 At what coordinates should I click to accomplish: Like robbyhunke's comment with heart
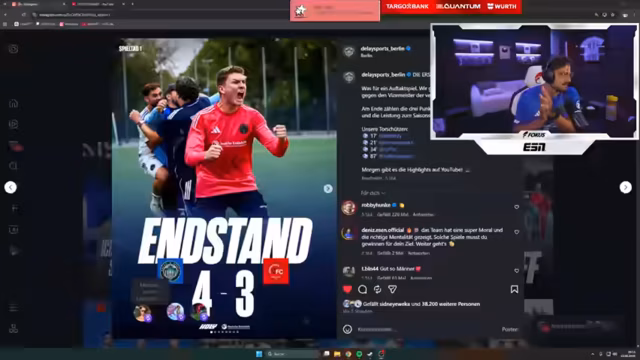(x=516, y=207)
